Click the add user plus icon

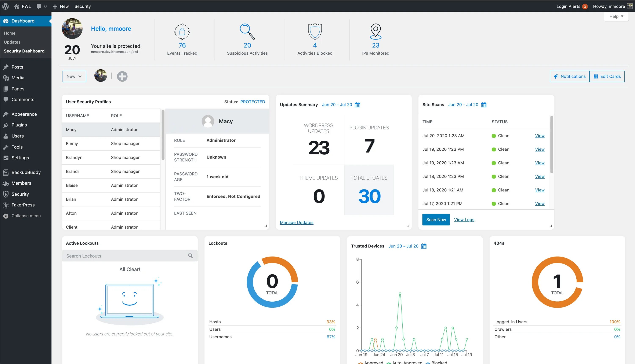coord(122,77)
